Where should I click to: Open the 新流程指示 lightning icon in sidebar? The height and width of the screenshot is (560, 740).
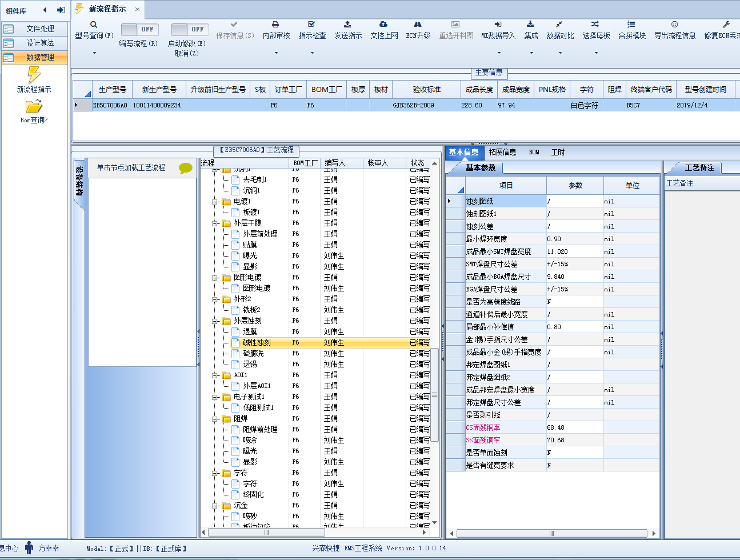pos(34,75)
